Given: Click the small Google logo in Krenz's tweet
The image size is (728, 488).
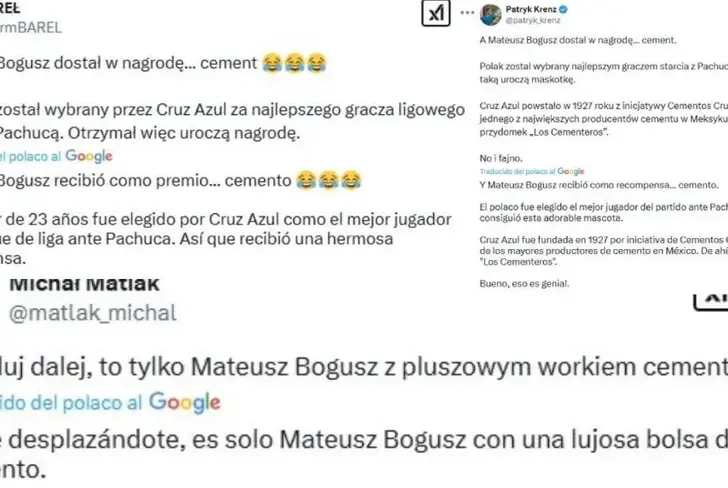Looking at the screenshot, I should click(571, 171).
